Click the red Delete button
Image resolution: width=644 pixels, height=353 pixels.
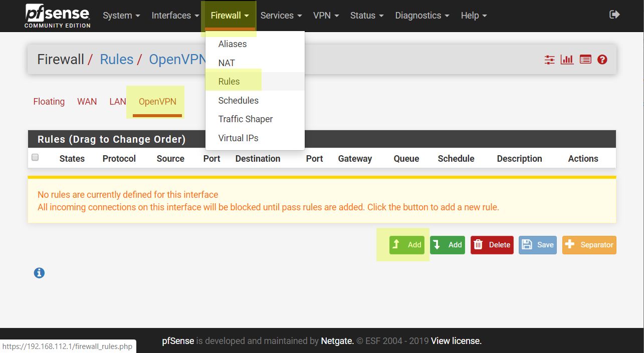click(x=492, y=245)
